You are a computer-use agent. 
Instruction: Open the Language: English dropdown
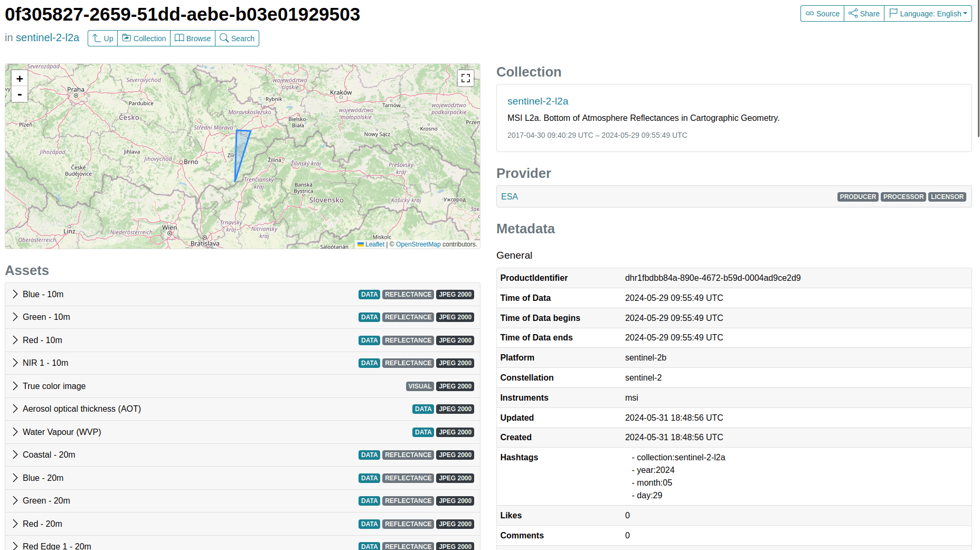coord(928,14)
